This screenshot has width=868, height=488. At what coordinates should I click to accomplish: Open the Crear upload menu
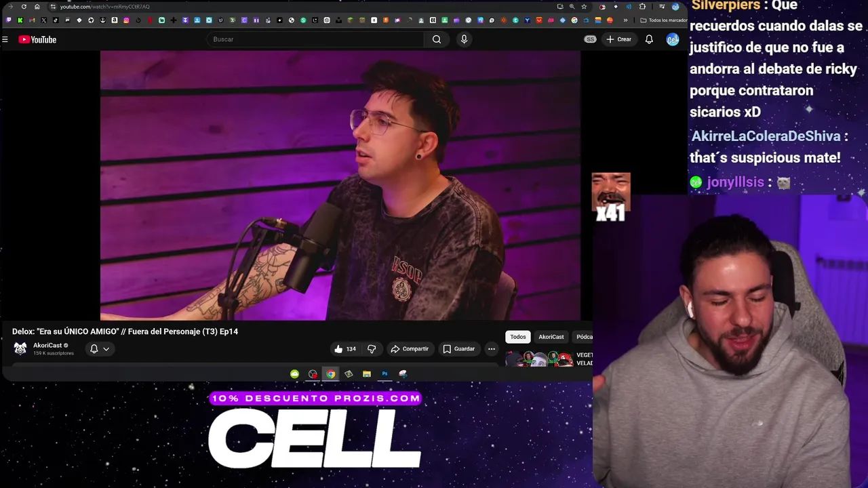[618, 39]
